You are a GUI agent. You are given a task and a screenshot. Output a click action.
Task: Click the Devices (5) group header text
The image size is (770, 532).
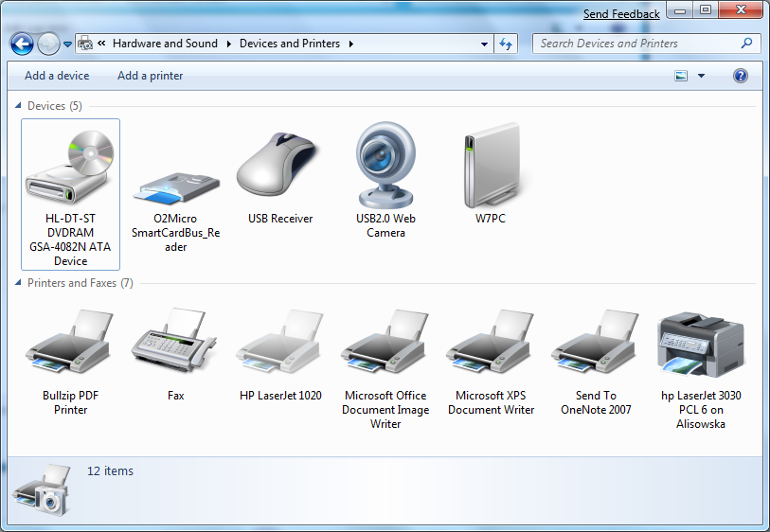pos(55,105)
